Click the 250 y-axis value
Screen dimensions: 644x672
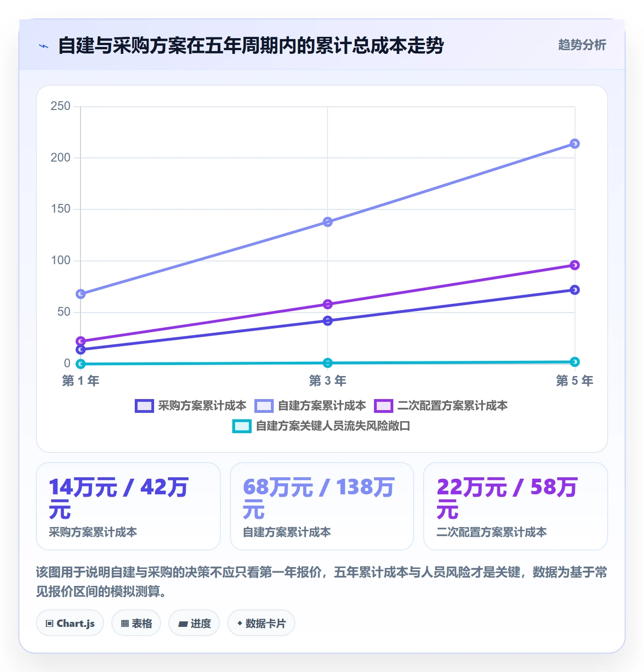[x=60, y=106]
